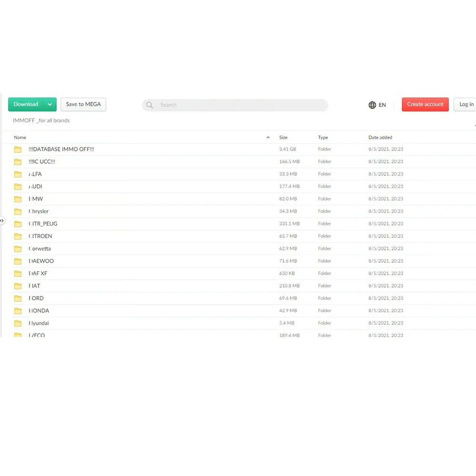
Task: Select the !!!IC UCC!!! folder name
Action: click(x=42, y=162)
